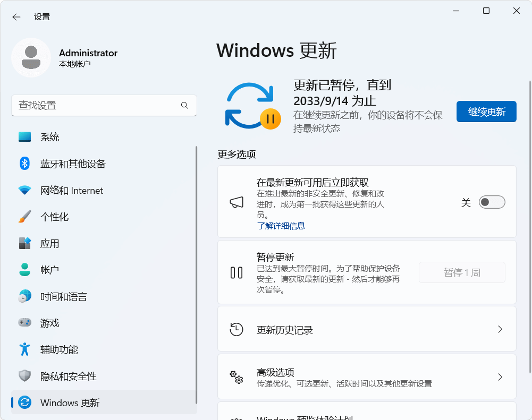Click the Windows 更新 page title
This screenshot has height=420, width=532.
click(x=276, y=50)
